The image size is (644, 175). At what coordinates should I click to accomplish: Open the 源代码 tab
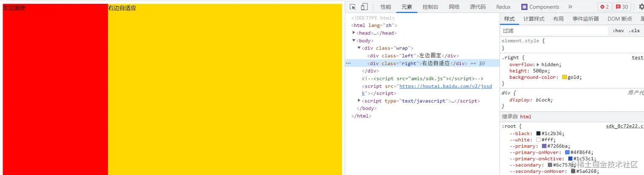pyautogui.click(x=477, y=7)
